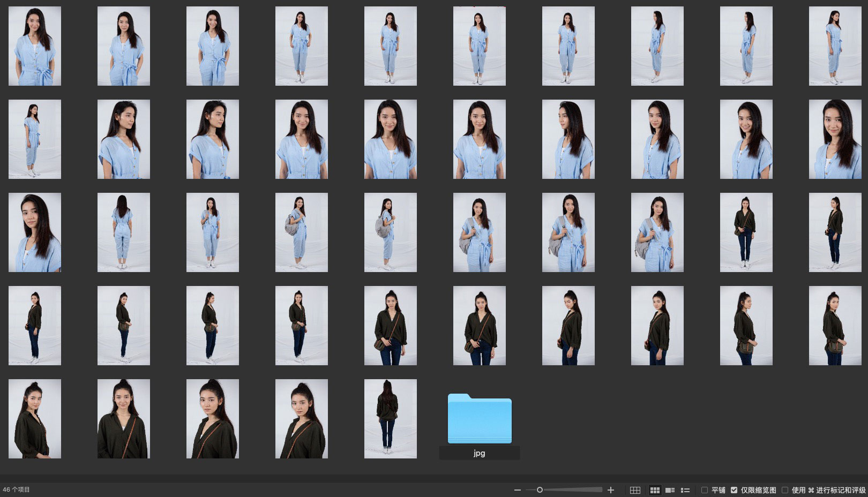Click the minus icon to shrink thumbnails
Image resolution: width=868 pixels, height=497 pixels.
click(x=517, y=490)
